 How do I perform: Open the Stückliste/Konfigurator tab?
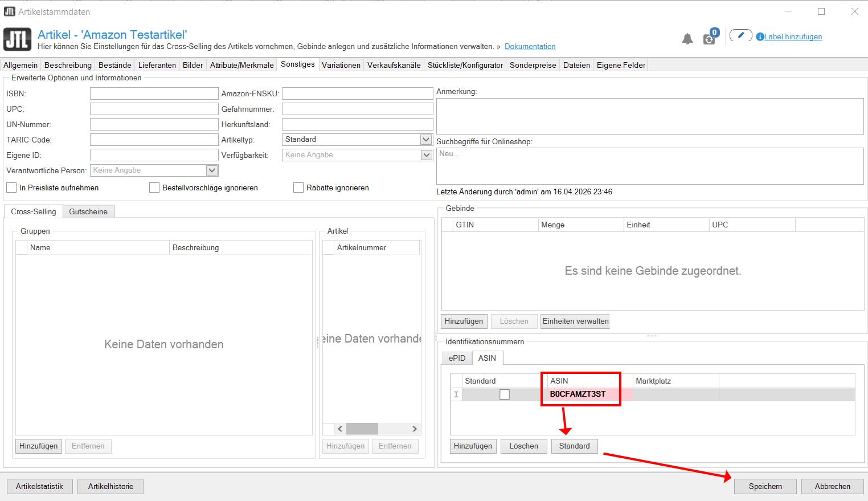pos(465,65)
